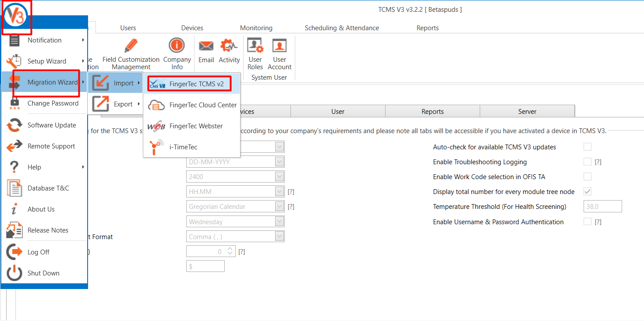644x321 pixels.
Task: Select the User settings tab
Action: (x=338, y=111)
